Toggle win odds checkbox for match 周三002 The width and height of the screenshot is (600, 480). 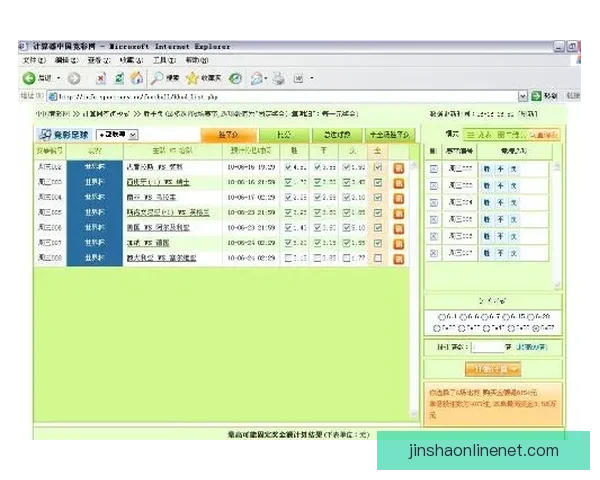[289, 167]
